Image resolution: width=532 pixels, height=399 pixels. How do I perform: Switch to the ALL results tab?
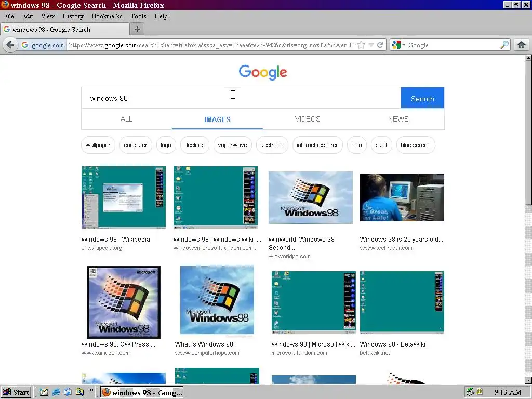pyautogui.click(x=126, y=119)
